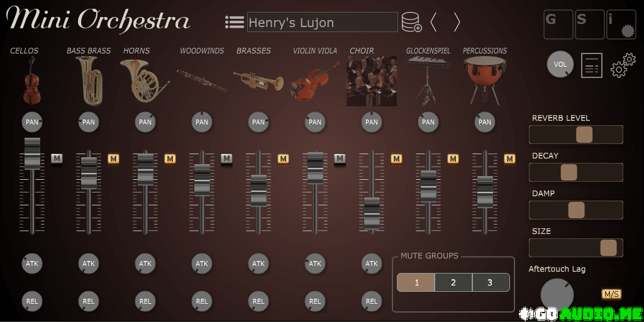Select the Glockenspiel instrument image

428,81
